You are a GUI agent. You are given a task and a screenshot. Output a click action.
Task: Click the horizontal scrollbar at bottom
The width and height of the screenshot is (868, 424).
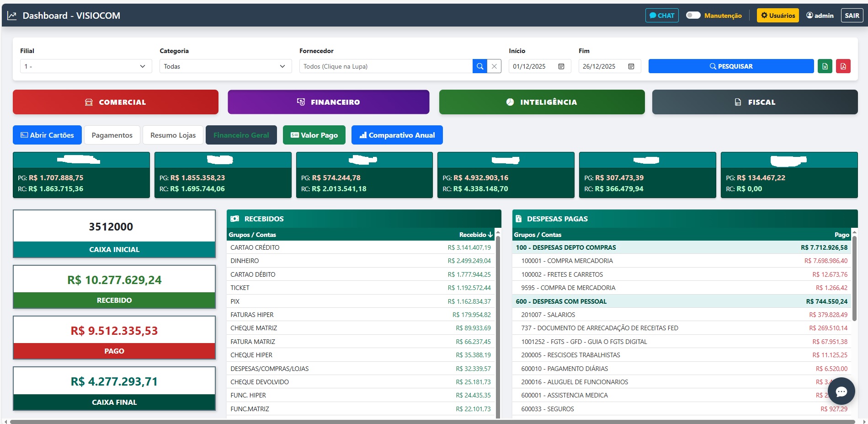432,422
